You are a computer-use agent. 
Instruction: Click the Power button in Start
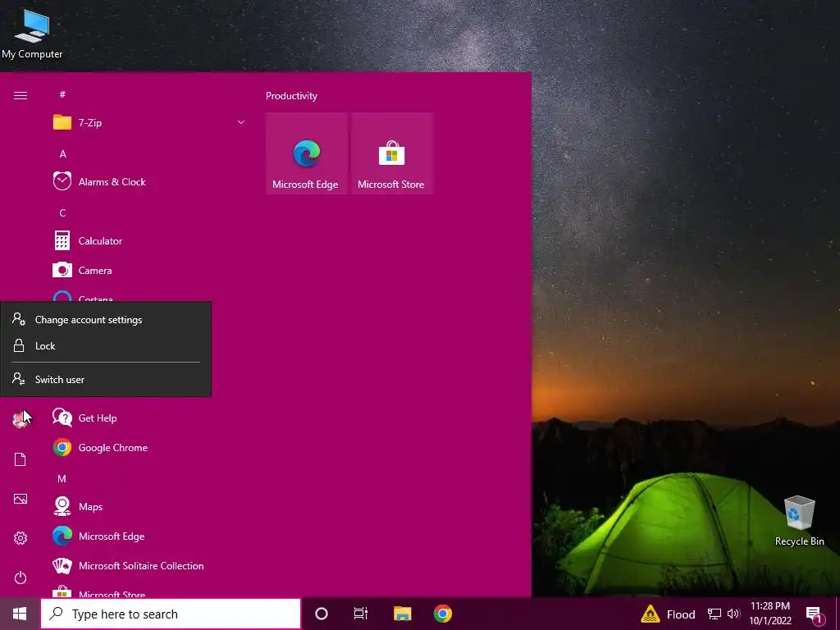click(21, 577)
